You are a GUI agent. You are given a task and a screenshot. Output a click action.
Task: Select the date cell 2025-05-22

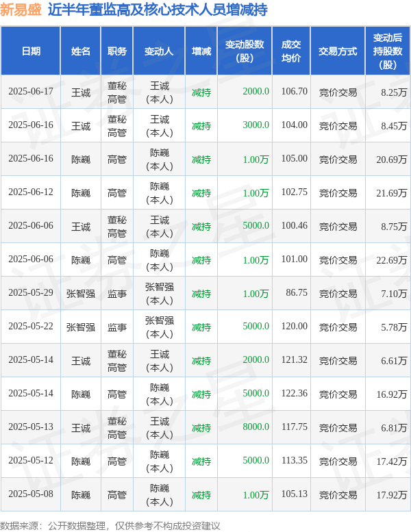tap(31, 327)
